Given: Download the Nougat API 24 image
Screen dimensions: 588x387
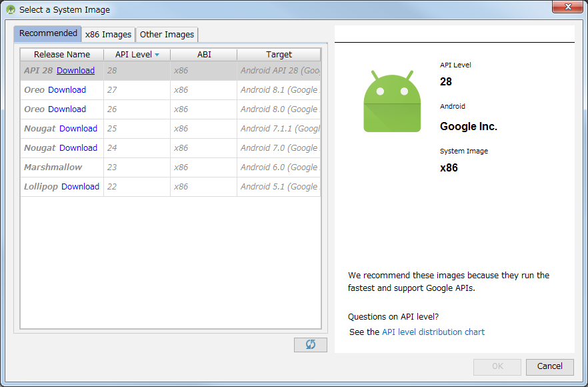Looking at the screenshot, I should 79,148.
